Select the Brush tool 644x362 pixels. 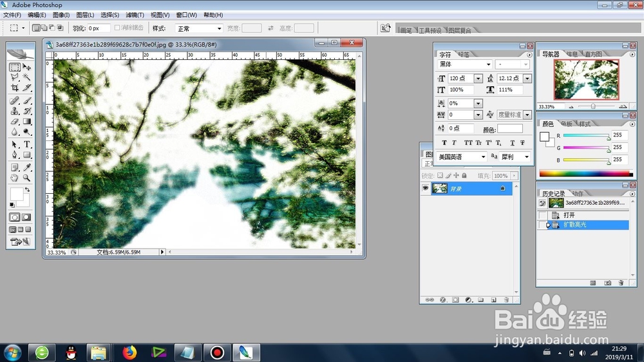pyautogui.click(x=26, y=100)
